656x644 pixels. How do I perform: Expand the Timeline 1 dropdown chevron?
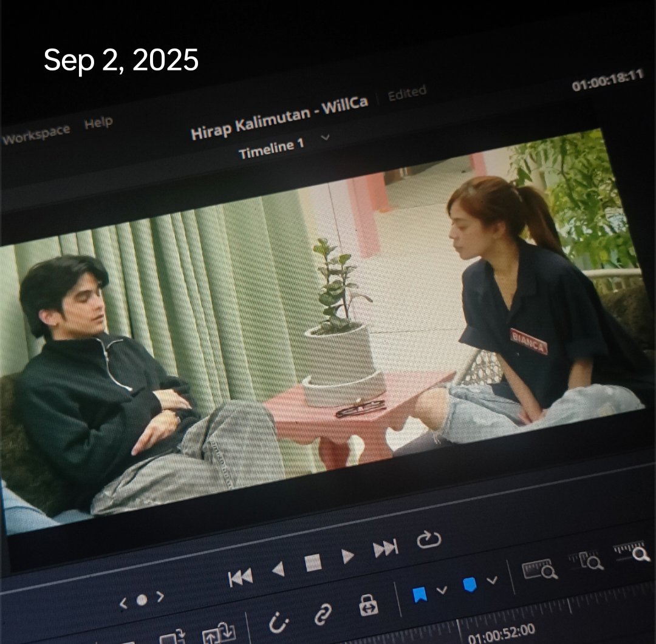(325, 137)
